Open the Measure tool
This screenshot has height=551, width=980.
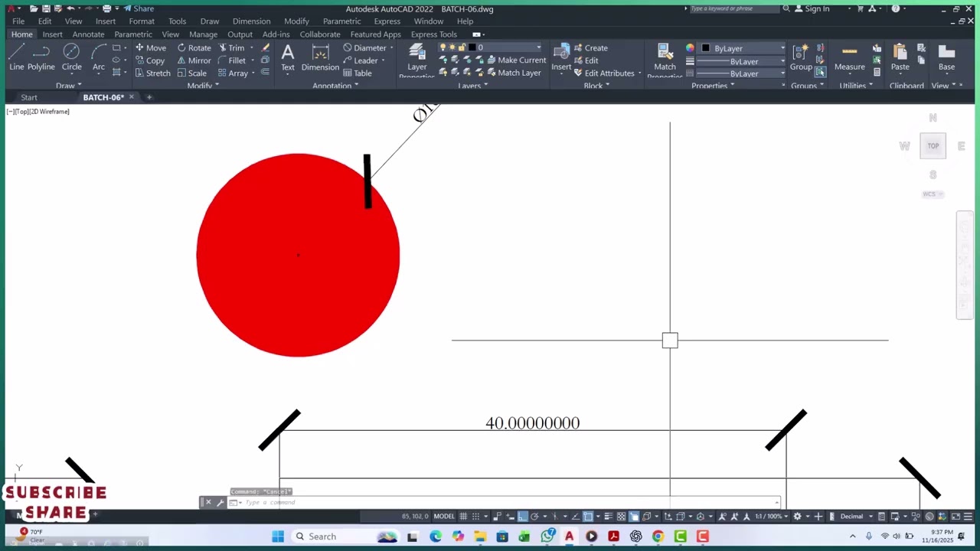[x=849, y=57]
